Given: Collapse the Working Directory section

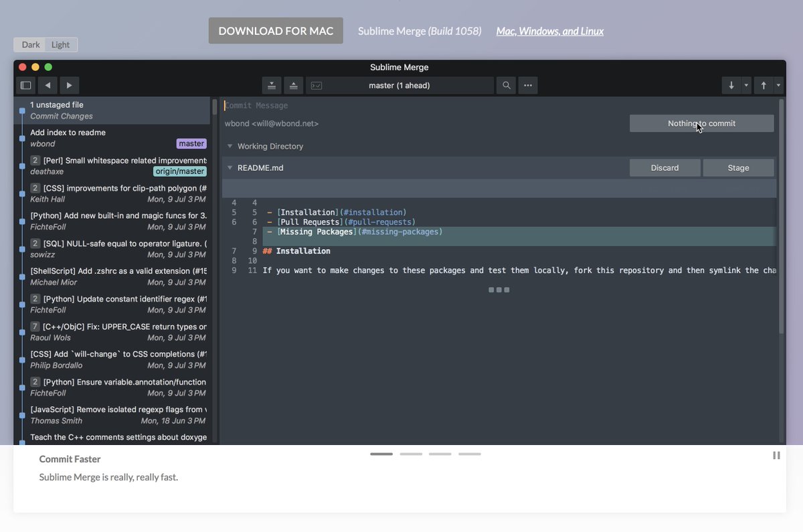Looking at the screenshot, I should coord(230,146).
